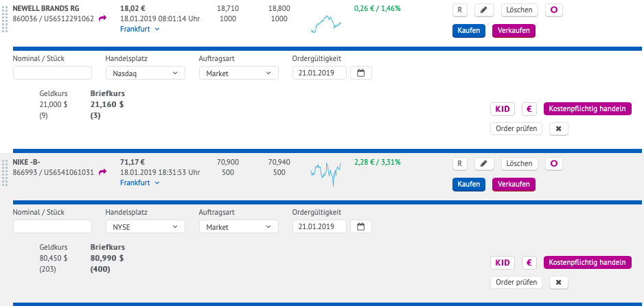Click KID button in Newell Brands order form
Image resolution: width=644 pixels, height=306 pixels.
tap(503, 108)
